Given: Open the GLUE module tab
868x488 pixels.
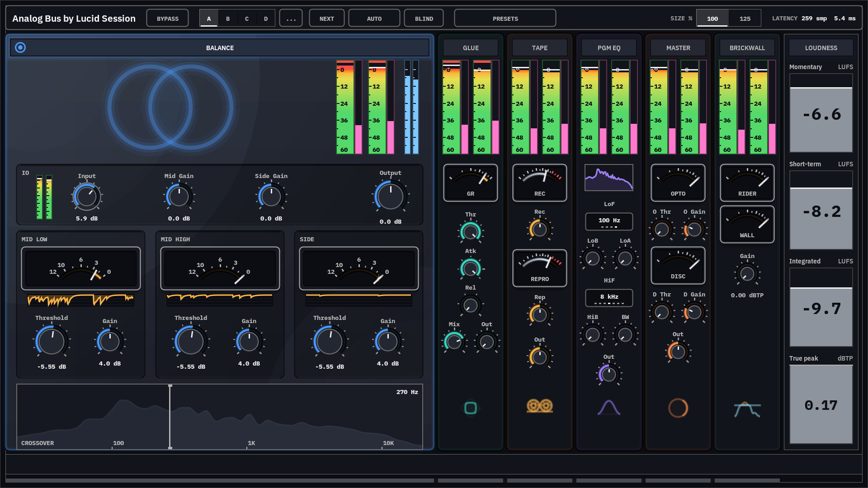Looking at the screenshot, I should pyautogui.click(x=471, y=47).
